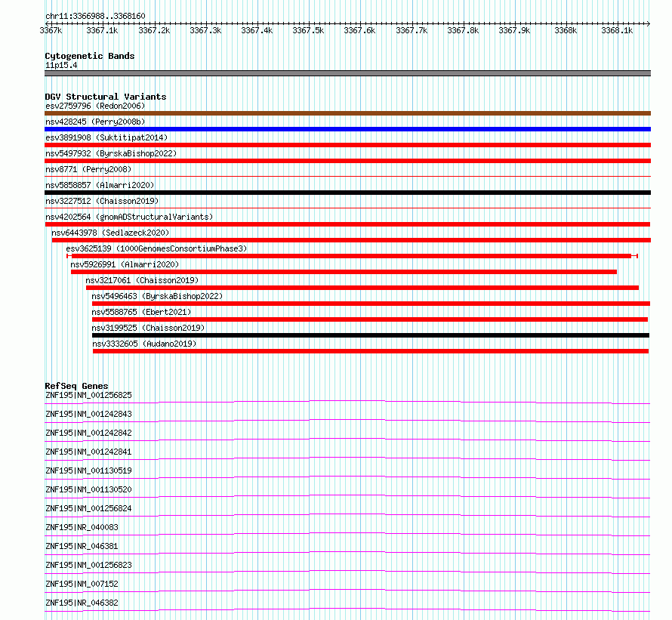Click the RefSeq Genes track title
Screen dimensions: 672x620
[x=76, y=386]
